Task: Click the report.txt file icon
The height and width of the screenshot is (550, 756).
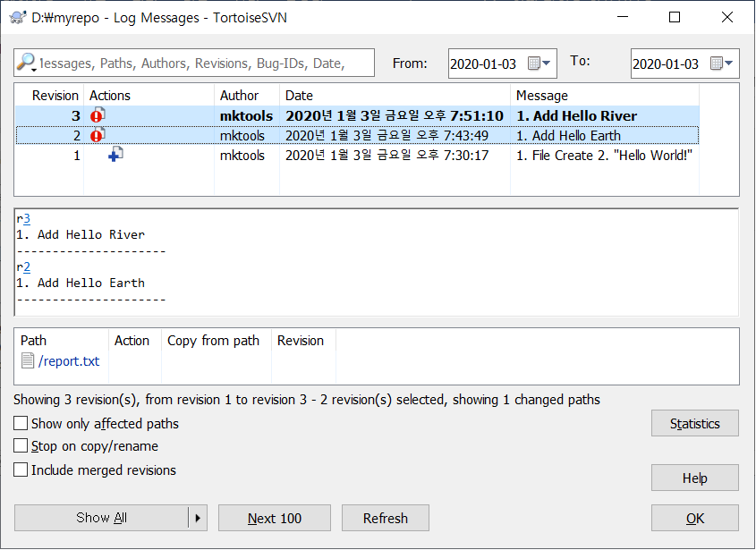Action: (28, 360)
